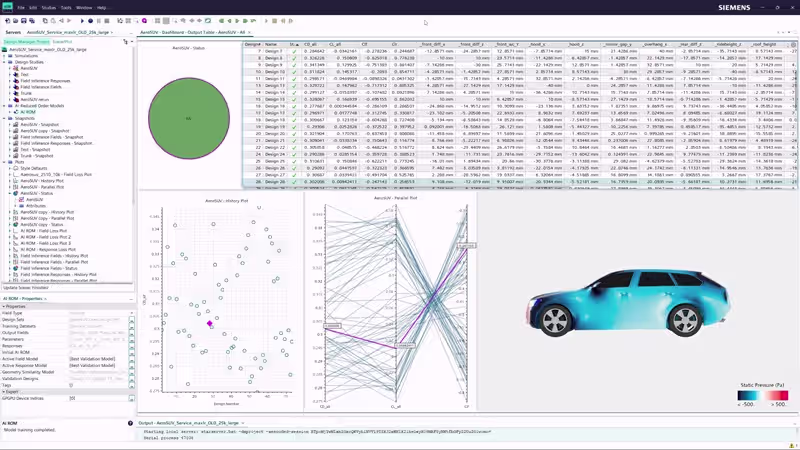
Task: Select AeroSUV - Parallel Plot tree item
Action: [x=42, y=187]
